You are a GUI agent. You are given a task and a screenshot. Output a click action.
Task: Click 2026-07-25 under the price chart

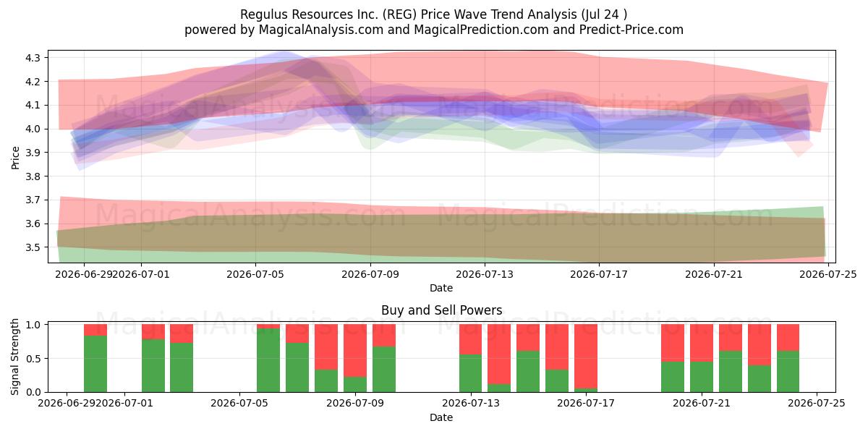(x=828, y=274)
